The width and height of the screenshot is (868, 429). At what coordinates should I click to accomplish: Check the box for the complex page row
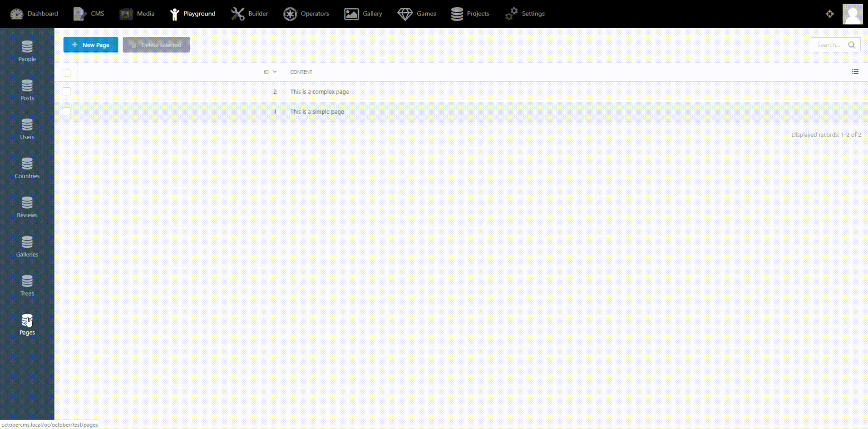[x=67, y=91]
